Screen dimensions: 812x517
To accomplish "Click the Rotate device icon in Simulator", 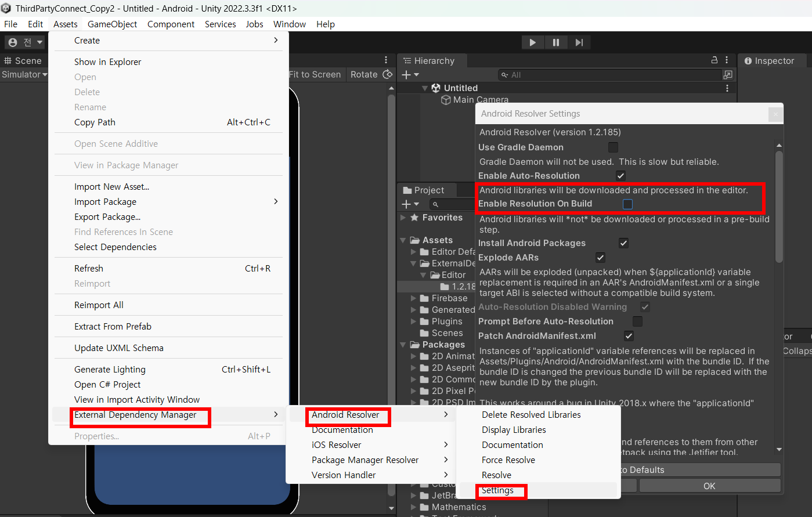I will coord(388,74).
